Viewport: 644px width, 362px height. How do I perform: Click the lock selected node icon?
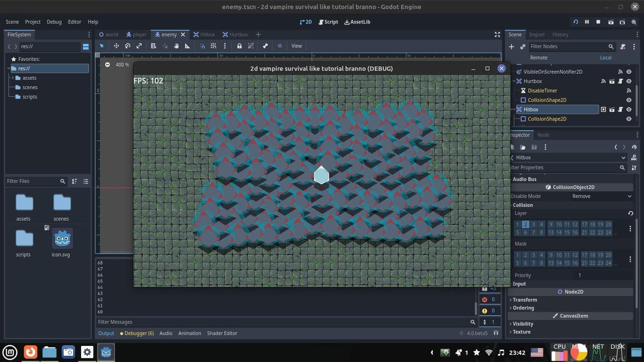coord(239,46)
